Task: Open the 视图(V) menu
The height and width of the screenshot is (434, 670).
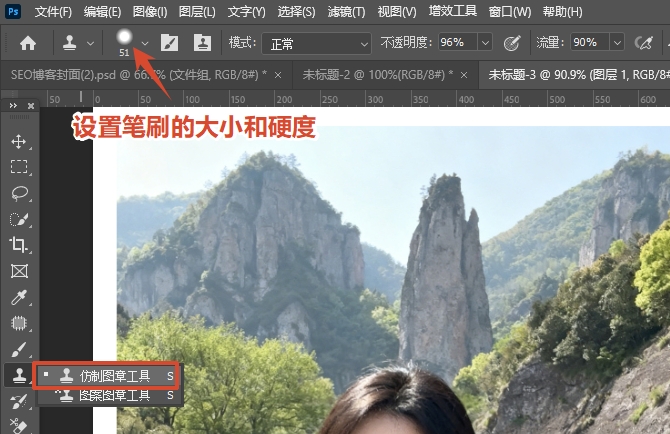Action: (397, 12)
